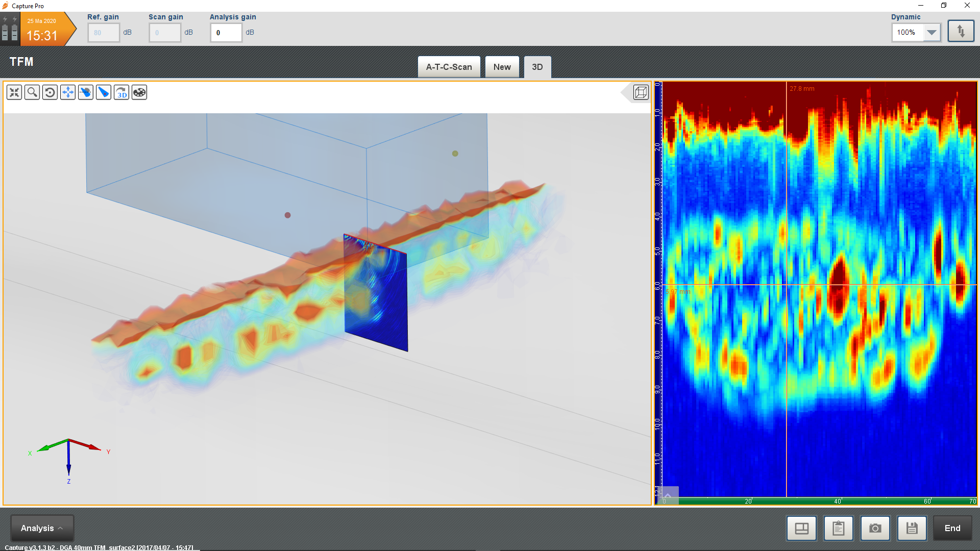Click the beam with red dot icon
The width and height of the screenshot is (980, 551).
pos(104,92)
